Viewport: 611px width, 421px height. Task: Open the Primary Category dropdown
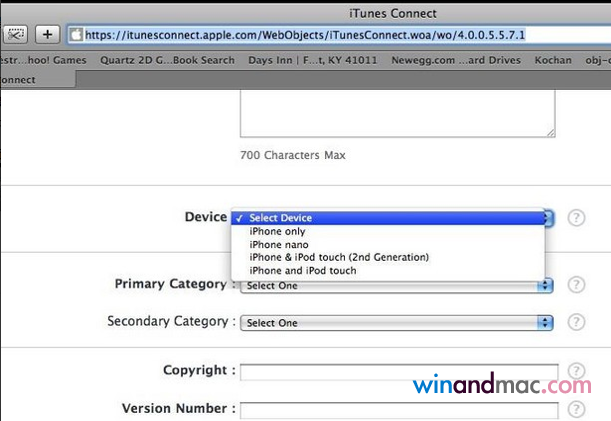coord(396,286)
